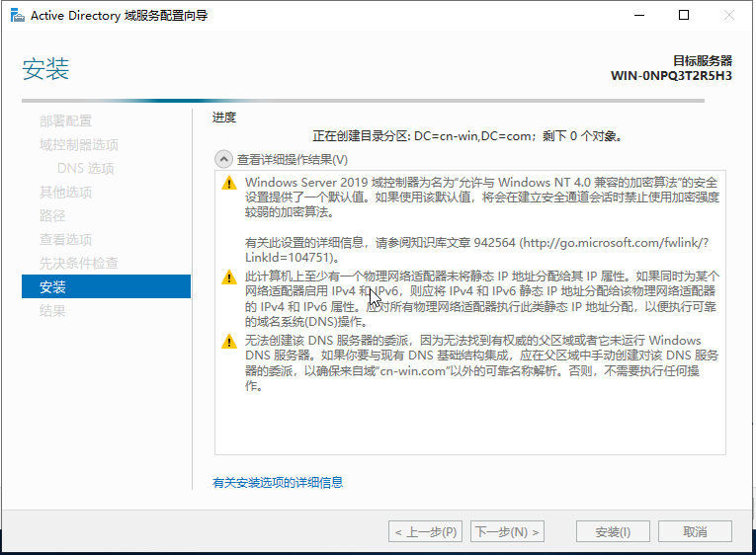Select the DNS 选项 step
The image size is (756, 555).
[x=85, y=168]
